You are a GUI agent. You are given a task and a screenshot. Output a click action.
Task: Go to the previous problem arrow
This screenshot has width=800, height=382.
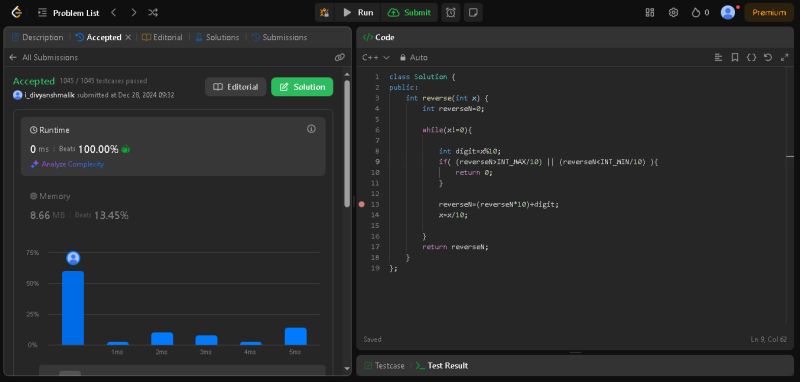coord(114,13)
